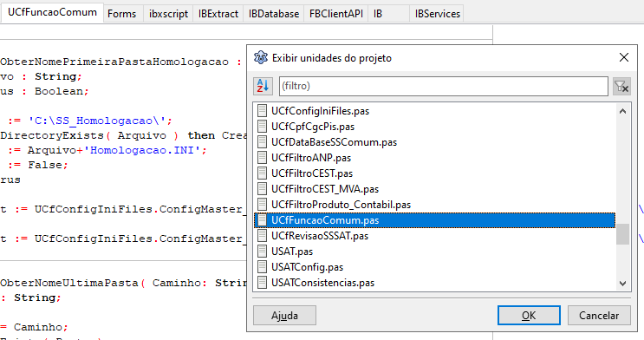644x340 pixels.
Task: Click DirectoryExists call in code editor
Action: [x=52, y=135]
